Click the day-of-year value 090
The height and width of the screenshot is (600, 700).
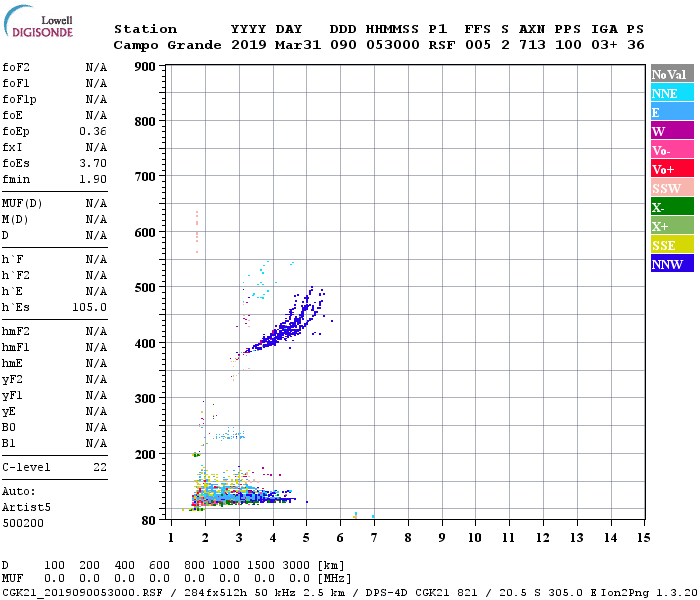343,45
